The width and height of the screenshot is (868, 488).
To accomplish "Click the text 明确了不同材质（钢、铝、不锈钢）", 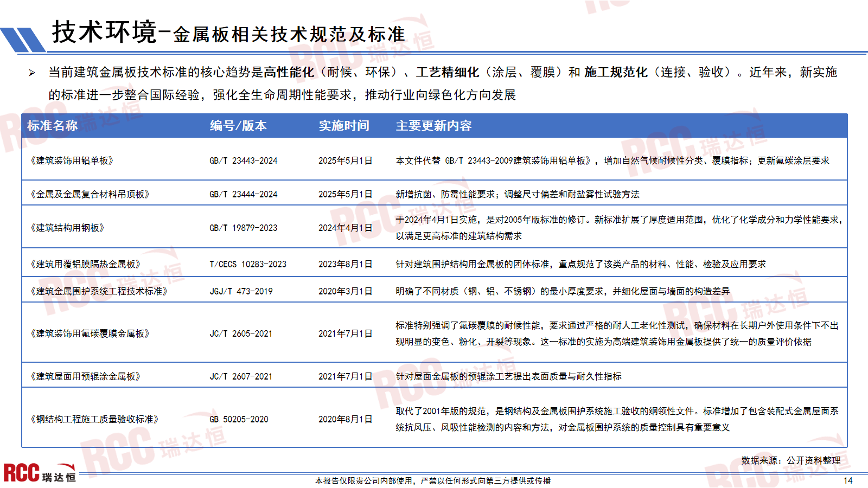I will pos(467,291).
